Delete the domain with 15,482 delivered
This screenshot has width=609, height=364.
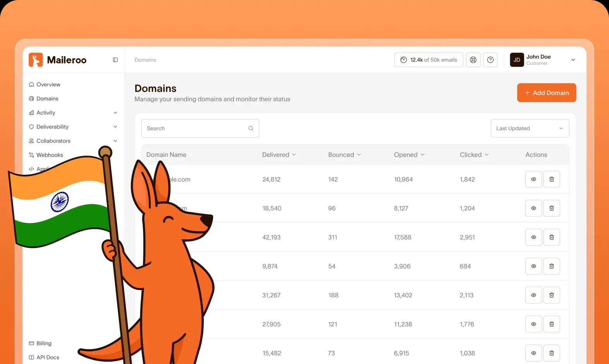point(552,353)
